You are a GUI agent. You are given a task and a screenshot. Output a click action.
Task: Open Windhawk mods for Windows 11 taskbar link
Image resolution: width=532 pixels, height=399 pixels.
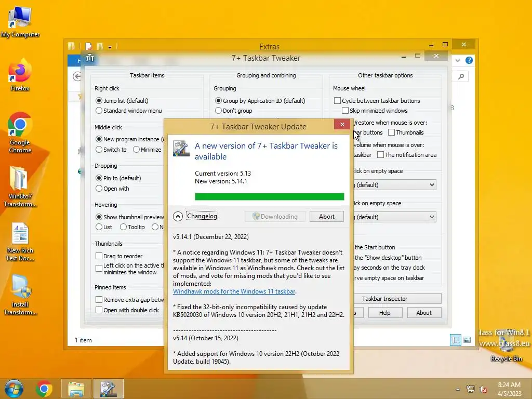pyautogui.click(x=234, y=291)
